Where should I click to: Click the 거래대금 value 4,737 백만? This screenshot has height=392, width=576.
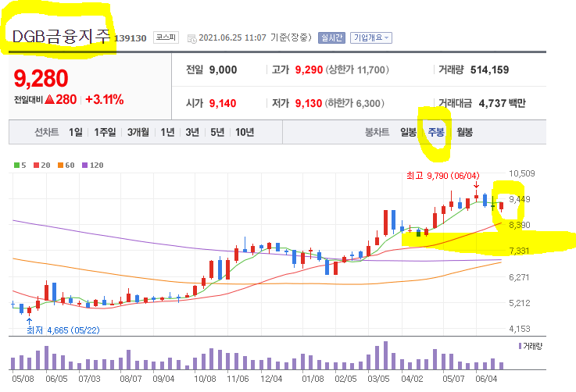click(x=503, y=104)
